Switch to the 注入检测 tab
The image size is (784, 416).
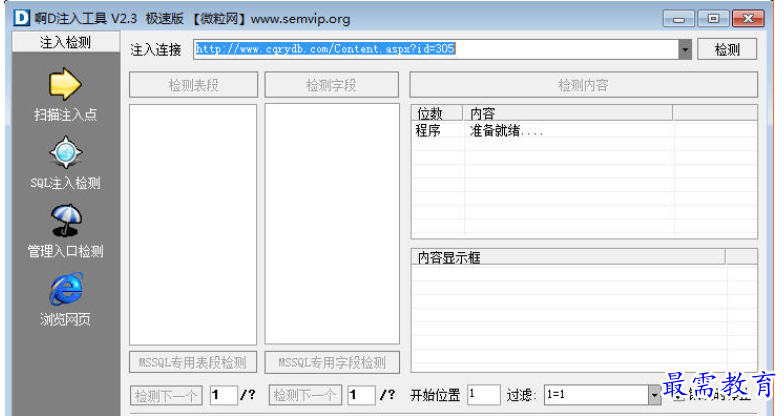click(66, 42)
